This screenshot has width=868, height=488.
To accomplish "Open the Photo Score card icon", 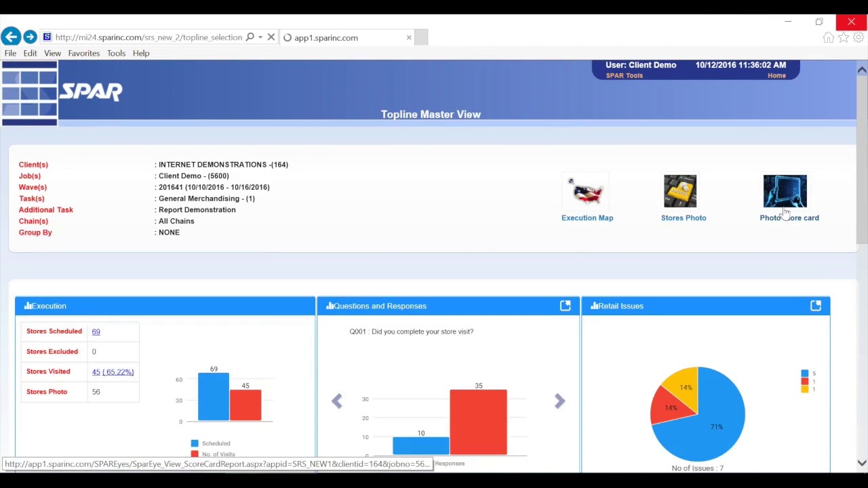I will coord(785,191).
